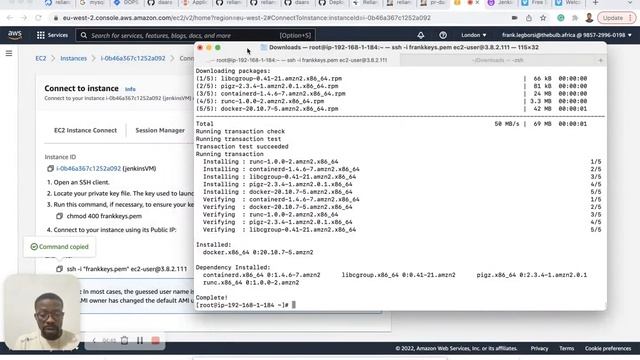Go to Instances breadcrumb link
Screen dimensions: 640x360
(x=73, y=58)
